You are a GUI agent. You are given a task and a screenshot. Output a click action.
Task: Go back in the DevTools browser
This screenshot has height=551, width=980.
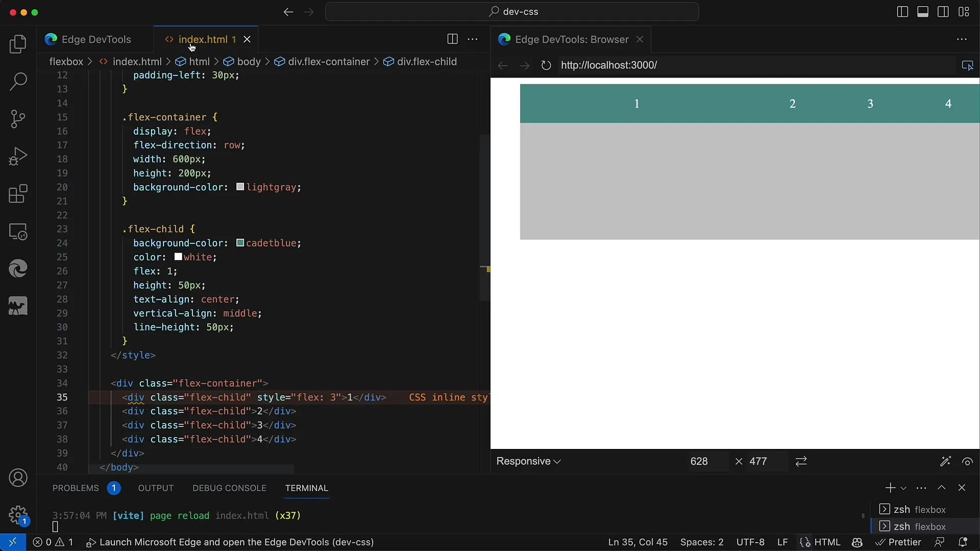click(x=503, y=65)
